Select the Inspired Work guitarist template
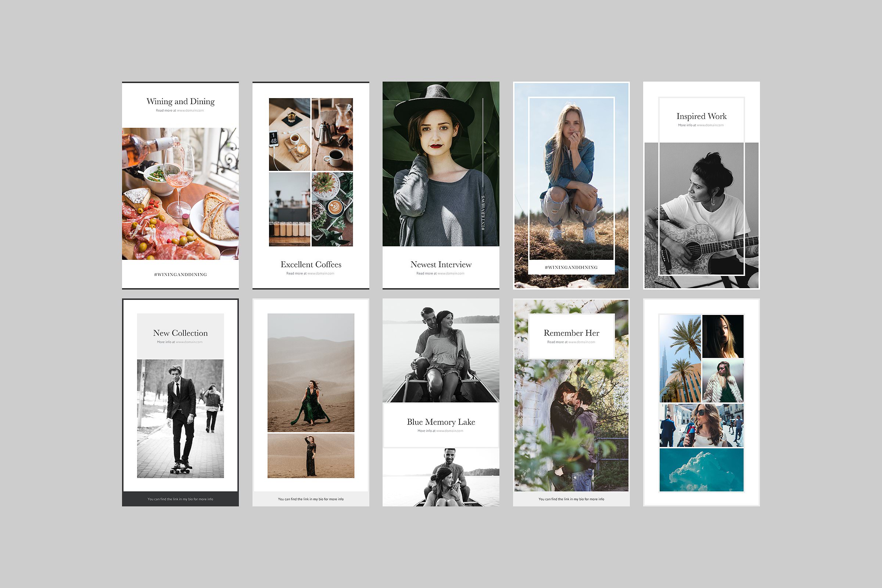The image size is (882, 588). (702, 185)
